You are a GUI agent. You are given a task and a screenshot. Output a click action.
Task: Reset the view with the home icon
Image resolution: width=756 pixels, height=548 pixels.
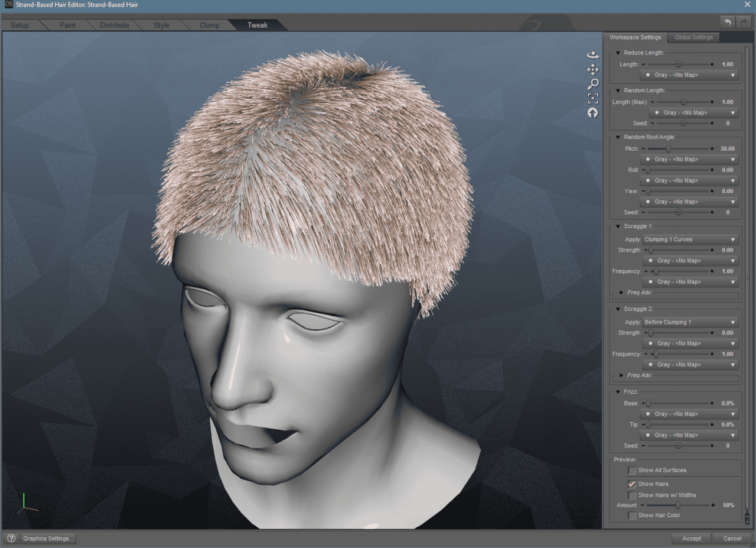[593, 112]
